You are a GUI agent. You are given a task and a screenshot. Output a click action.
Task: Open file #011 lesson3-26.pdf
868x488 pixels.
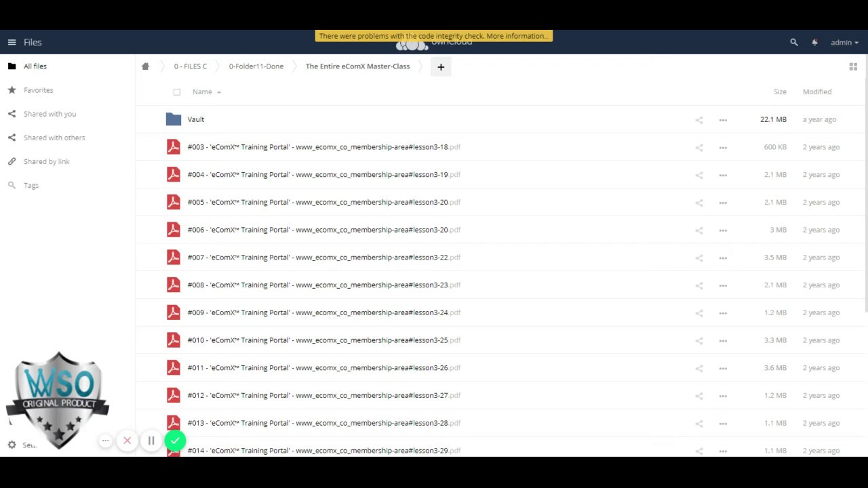(324, 368)
